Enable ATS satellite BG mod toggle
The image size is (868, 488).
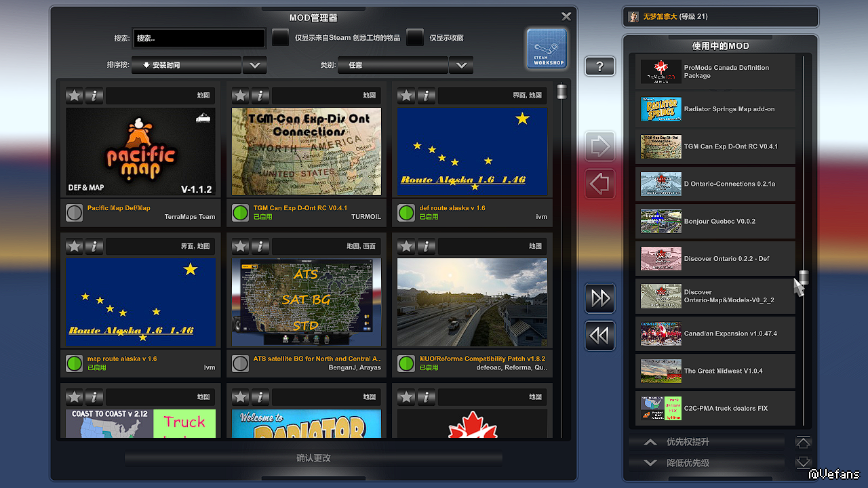[240, 363]
